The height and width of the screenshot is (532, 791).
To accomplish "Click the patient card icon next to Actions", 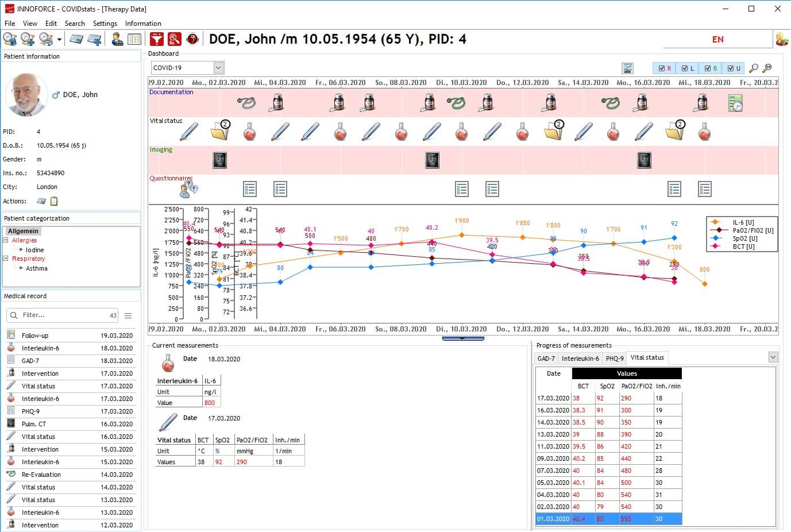I will pos(41,201).
